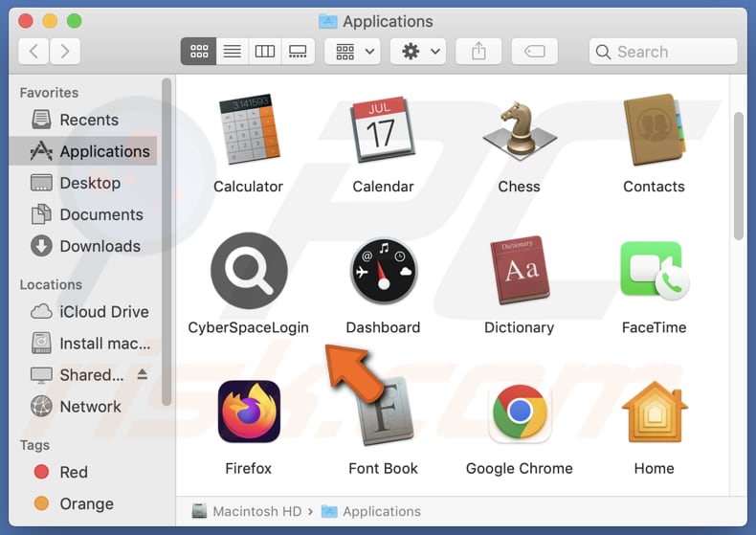Open the Action gear menu

click(418, 51)
